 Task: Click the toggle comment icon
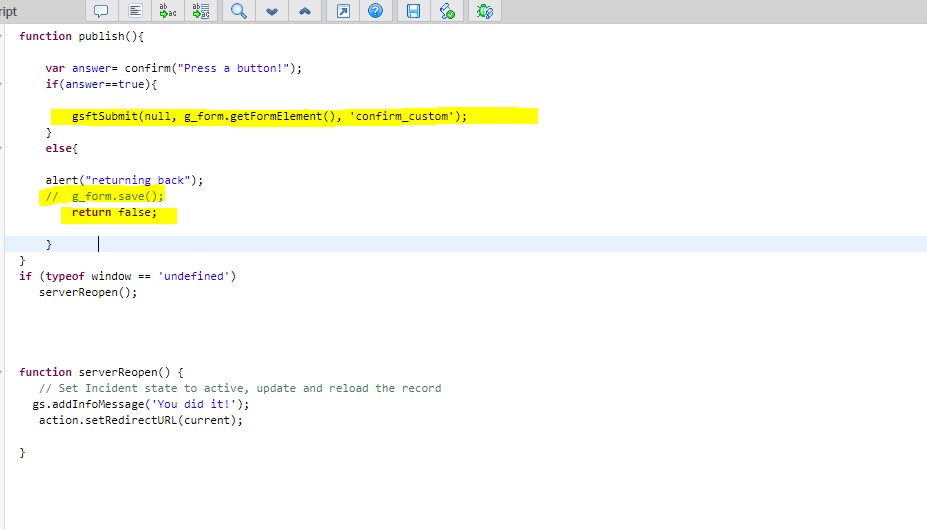pos(101,11)
